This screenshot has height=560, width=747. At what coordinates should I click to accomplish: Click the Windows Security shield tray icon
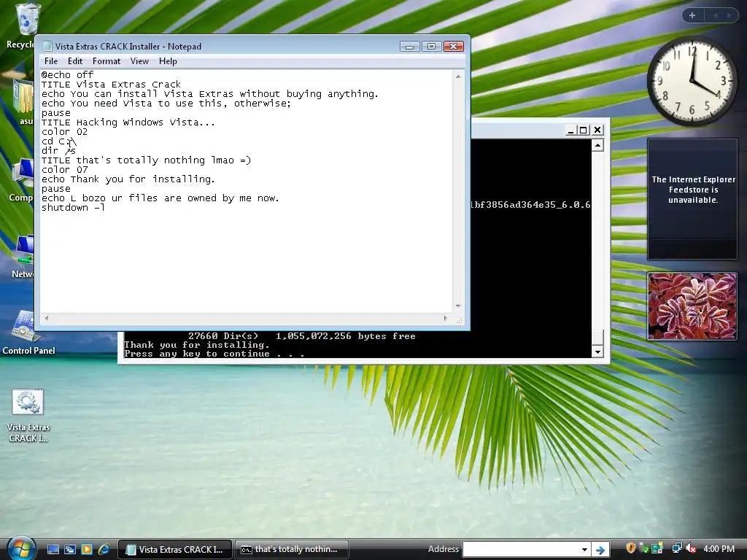pyautogui.click(x=631, y=548)
